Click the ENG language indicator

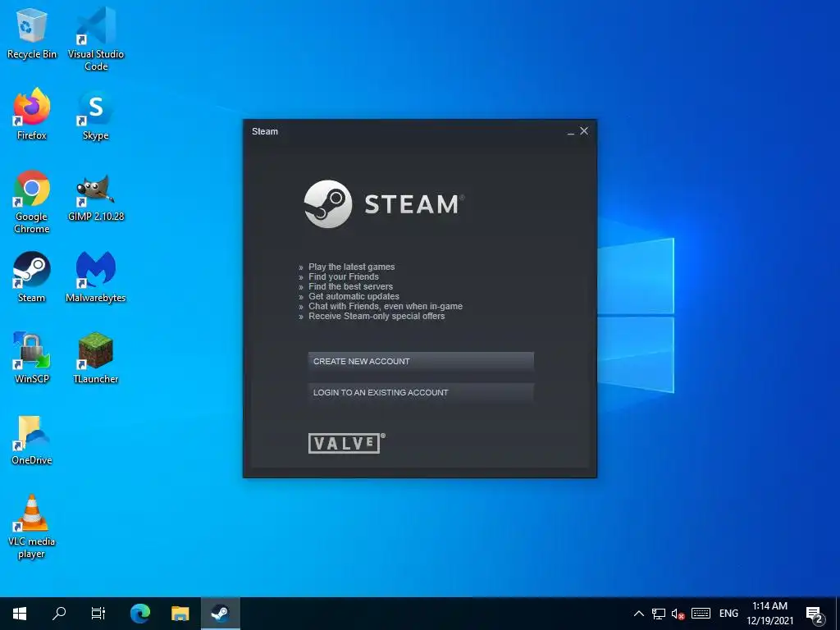pyautogui.click(x=728, y=614)
